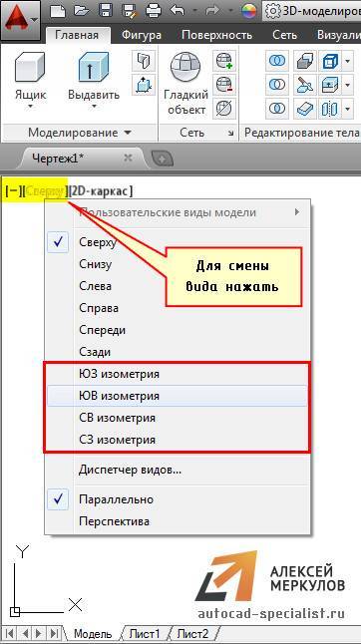The image size is (361, 644).
Task: Click the Presspull icon below Polysolid
Action: coord(144,86)
